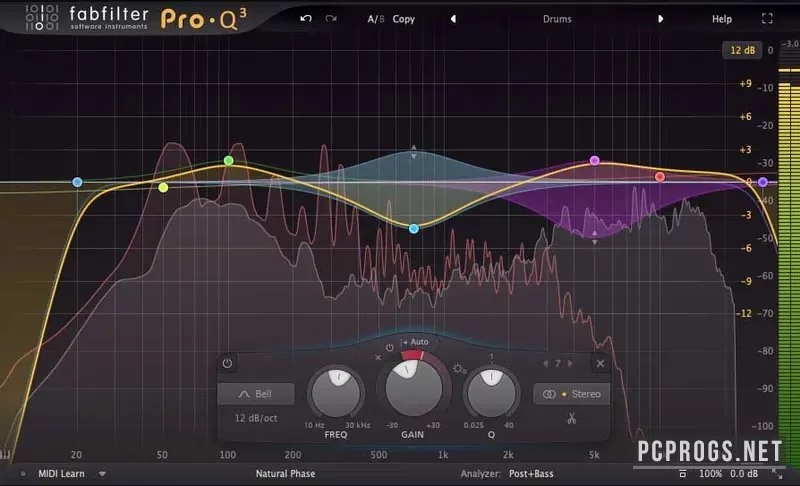Open the 12 dB display range menu
This screenshot has width=800, height=486.
pyautogui.click(x=742, y=50)
